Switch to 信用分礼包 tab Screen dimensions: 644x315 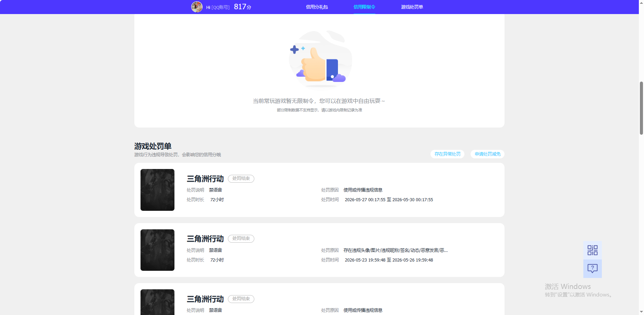point(317,7)
